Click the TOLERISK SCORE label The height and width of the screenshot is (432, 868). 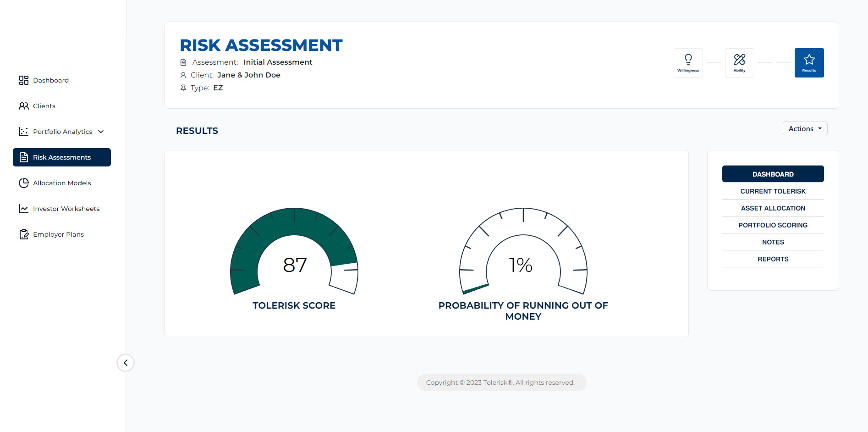(294, 305)
